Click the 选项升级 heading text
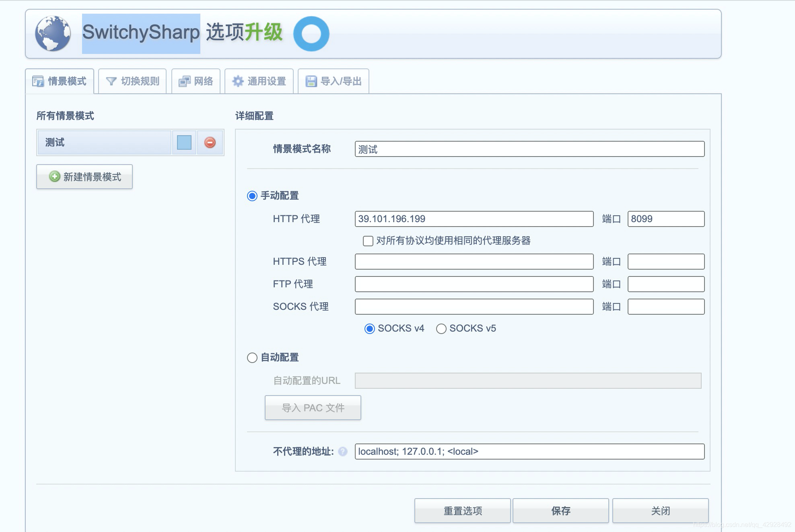Viewport: 795px width, 532px height. (244, 32)
